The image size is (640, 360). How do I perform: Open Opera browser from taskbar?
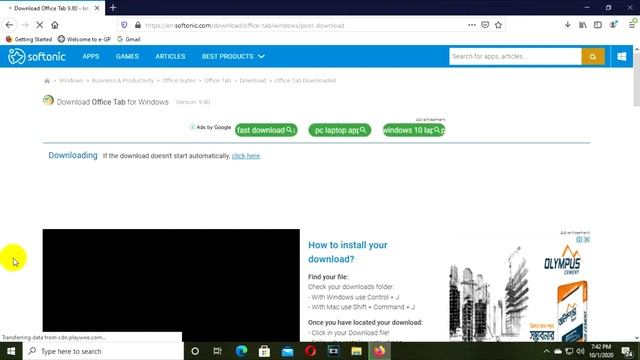(x=310, y=351)
